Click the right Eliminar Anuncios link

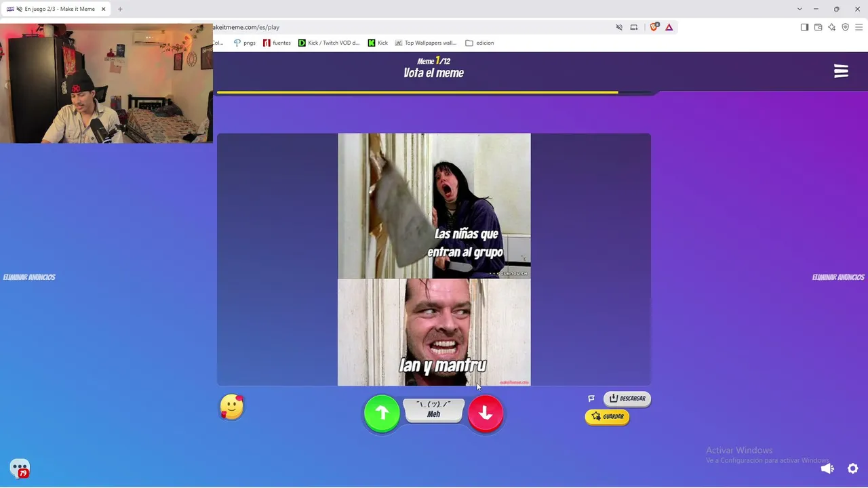[838, 277]
